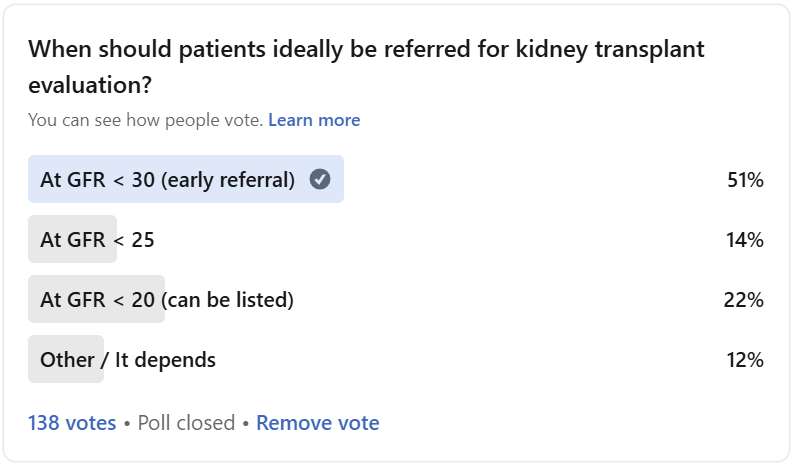Screen dimensions: 795x466
Task: Click the 51% result percentage
Action: 745,180
